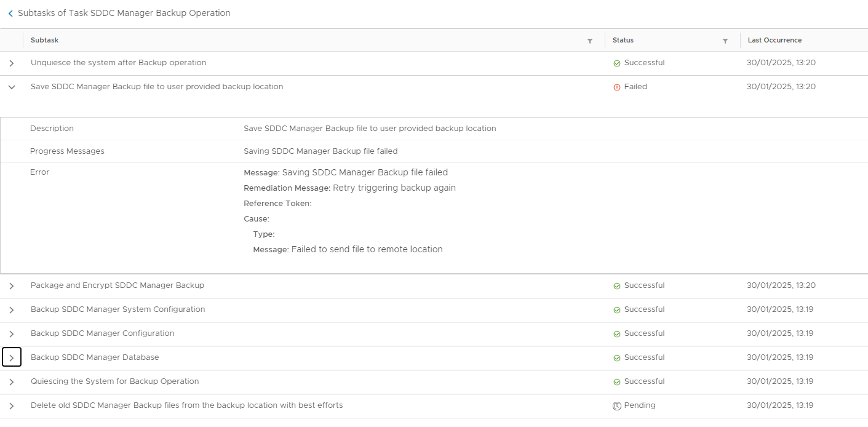This screenshot has height=427, width=868.
Task: Click success icon for Backup SDDC Manager Configuration
Action: point(617,334)
